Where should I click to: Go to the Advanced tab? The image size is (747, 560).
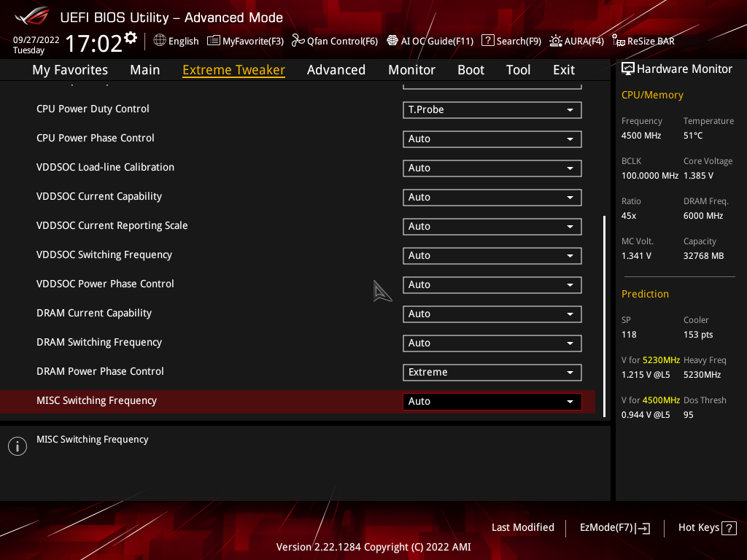pyautogui.click(x=336, y=70)
